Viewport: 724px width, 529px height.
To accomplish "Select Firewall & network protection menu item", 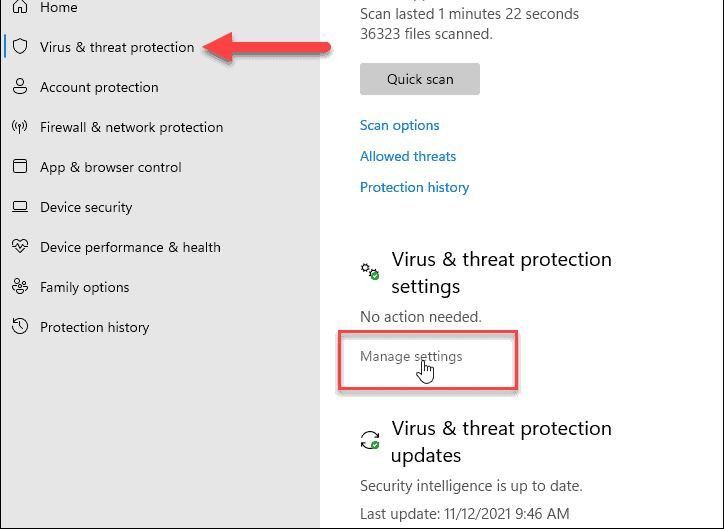I will [131, 127].
